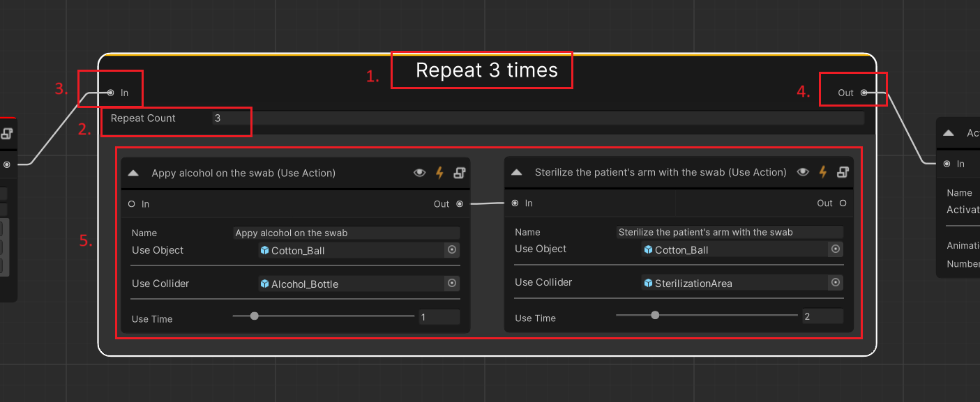
Task: Collapse the partially visible Activate node
Action: click(949, 133)
